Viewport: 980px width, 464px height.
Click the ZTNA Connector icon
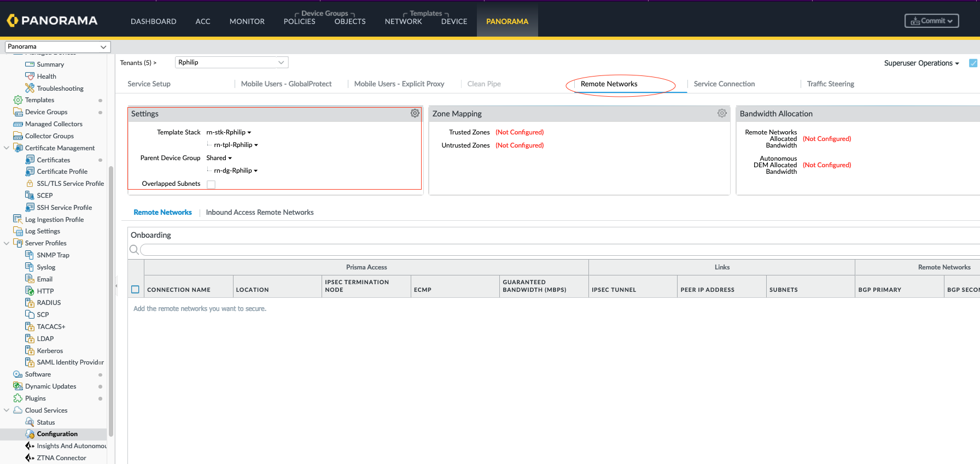coord(30,458)
